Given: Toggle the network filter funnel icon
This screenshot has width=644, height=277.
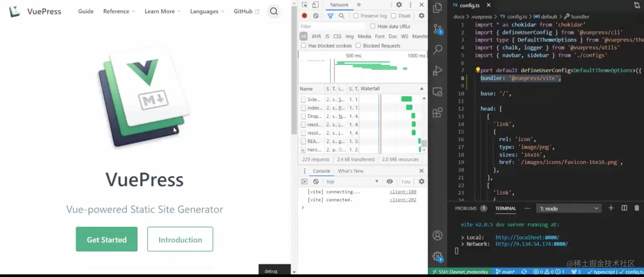Looking at the screenshot, I should pyautogui.click(x=330, y=16).
